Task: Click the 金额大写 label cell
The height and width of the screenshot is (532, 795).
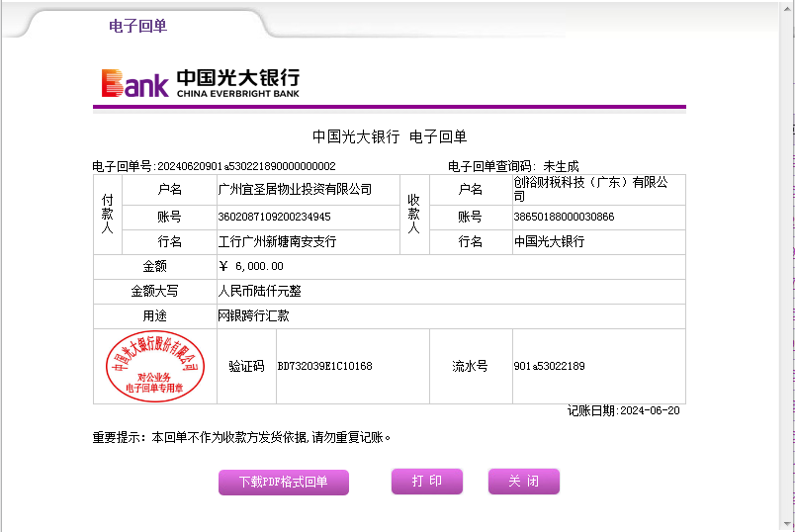Action: [x=154, y=291]
